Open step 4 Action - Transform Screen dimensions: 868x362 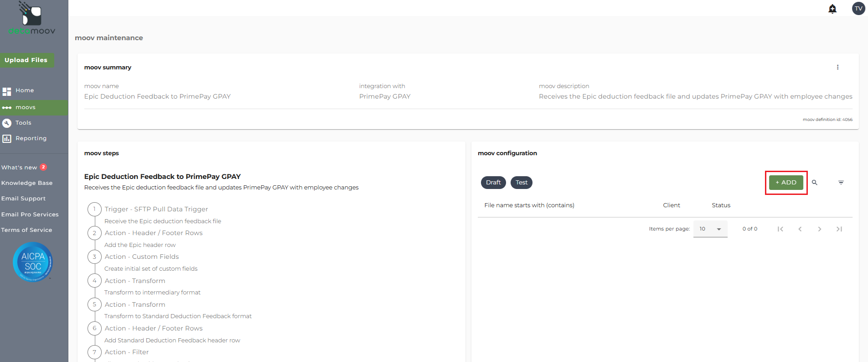[x=135, y=281]
